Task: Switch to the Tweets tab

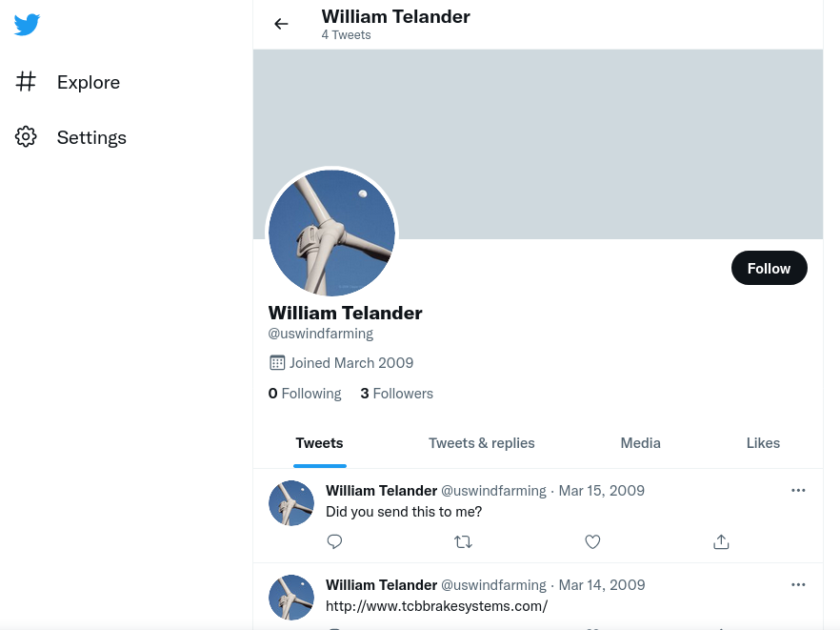Action: coord(319,443)
